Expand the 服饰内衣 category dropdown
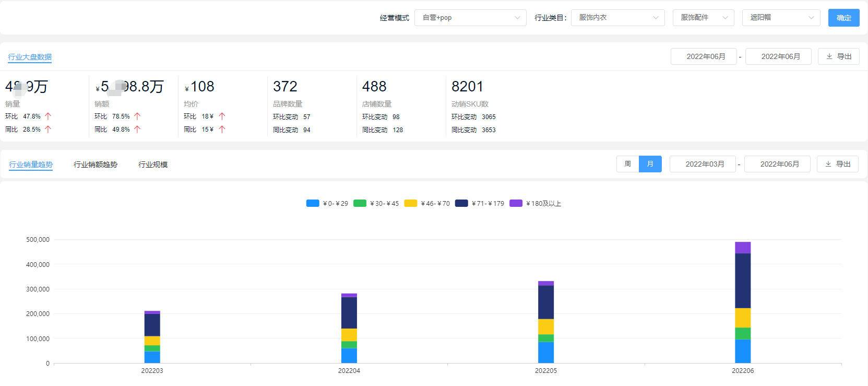Image resolution: width=868 pixels, height=386 pixels. [x=618, y=18]
